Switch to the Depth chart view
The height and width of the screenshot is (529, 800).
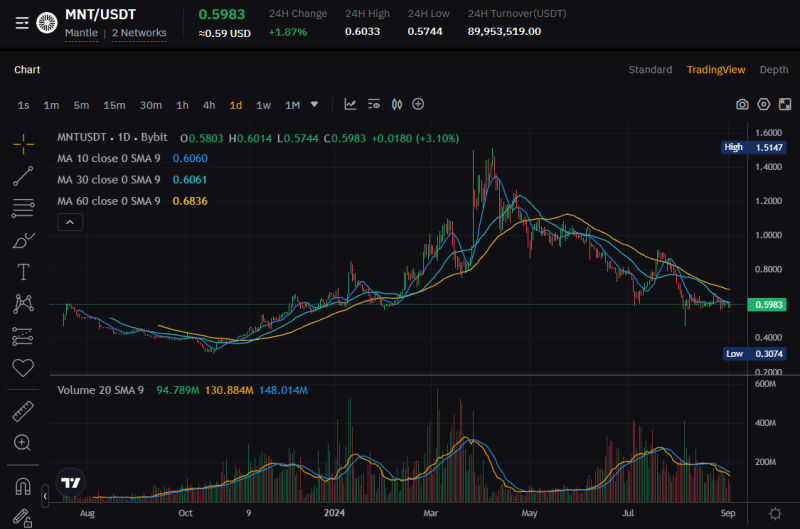coord(773,70)
